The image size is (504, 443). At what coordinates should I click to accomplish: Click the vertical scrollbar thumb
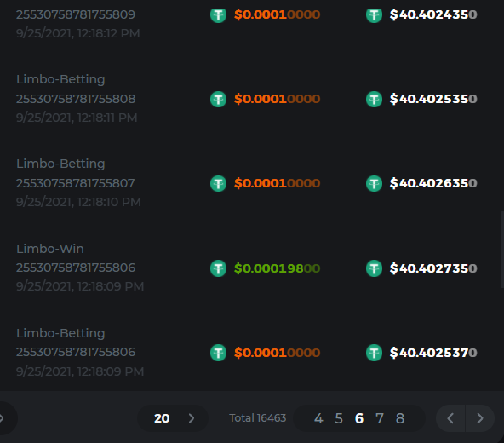(502, 250)
